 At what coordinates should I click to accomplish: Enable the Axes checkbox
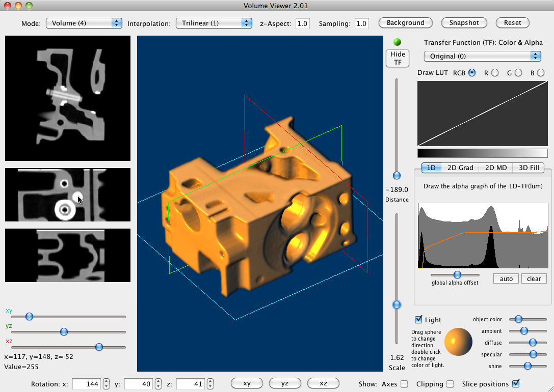[x=405, y=384]
